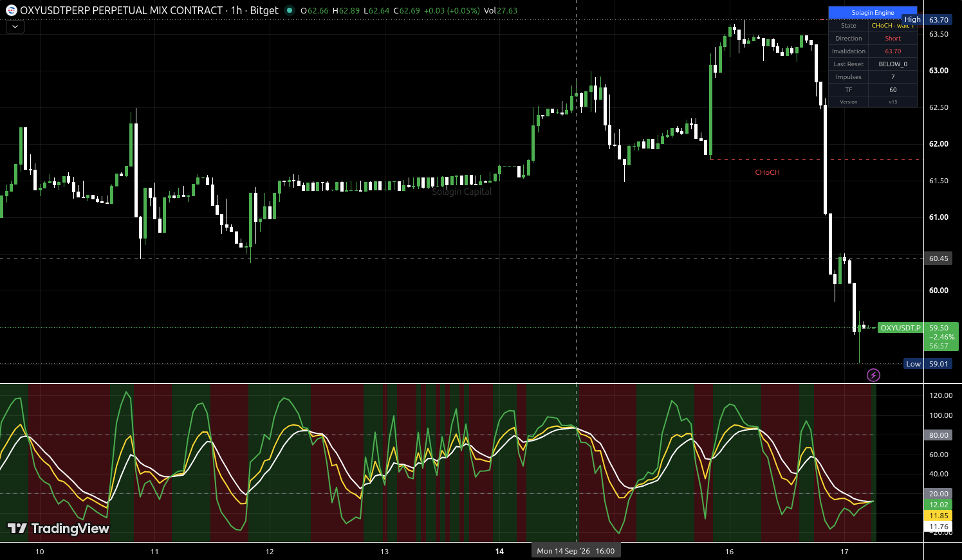962x560 pixels.
Task: Click date 12 on time axis
Action: click(x=270, y=552)
